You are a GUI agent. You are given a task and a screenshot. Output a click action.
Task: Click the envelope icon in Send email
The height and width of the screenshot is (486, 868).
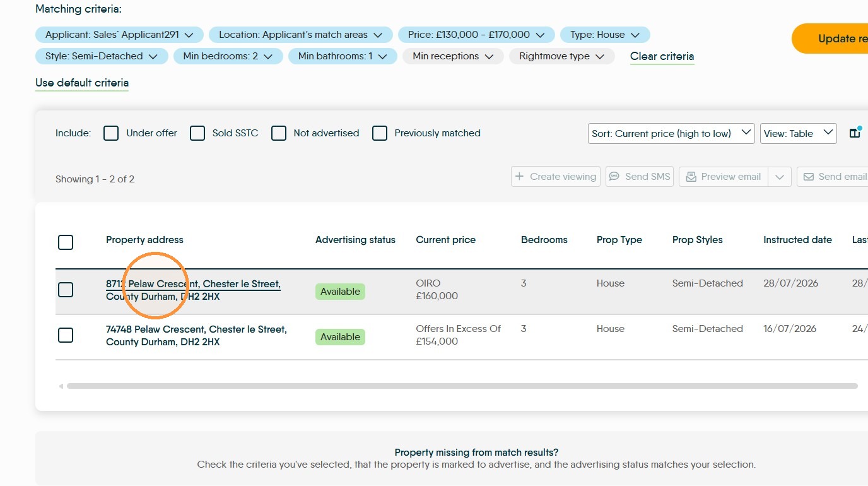tap(809, 177)
